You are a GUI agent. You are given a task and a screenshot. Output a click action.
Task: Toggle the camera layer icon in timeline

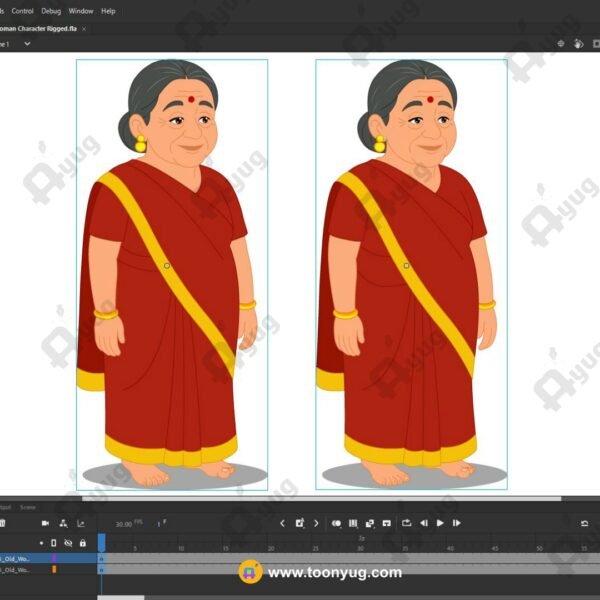(46, 523)
